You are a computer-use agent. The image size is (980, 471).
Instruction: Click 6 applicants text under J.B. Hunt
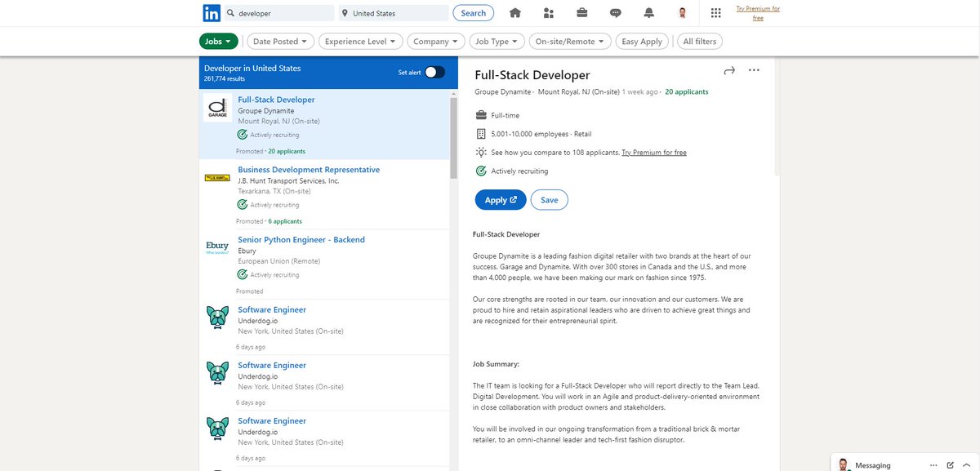coord(285,221)
